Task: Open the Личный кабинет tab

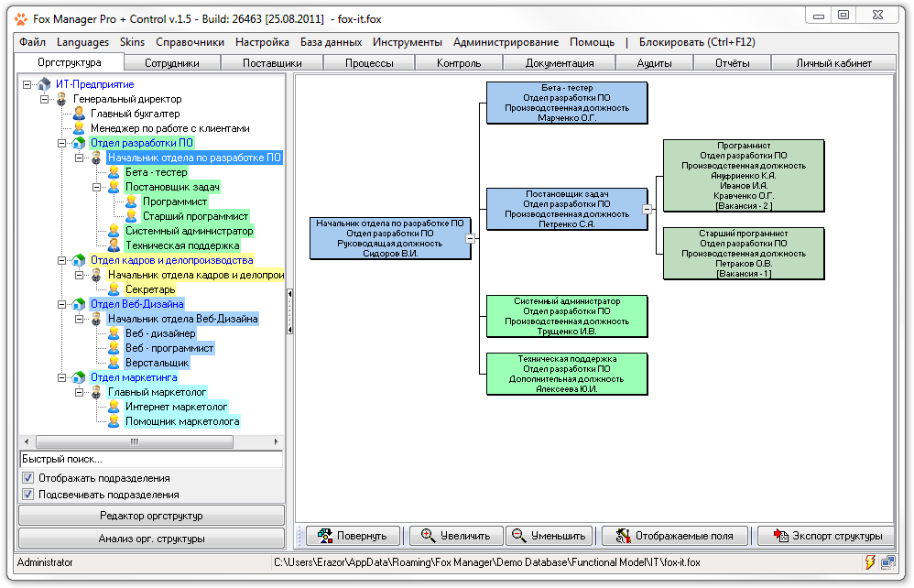Action: 834,63
